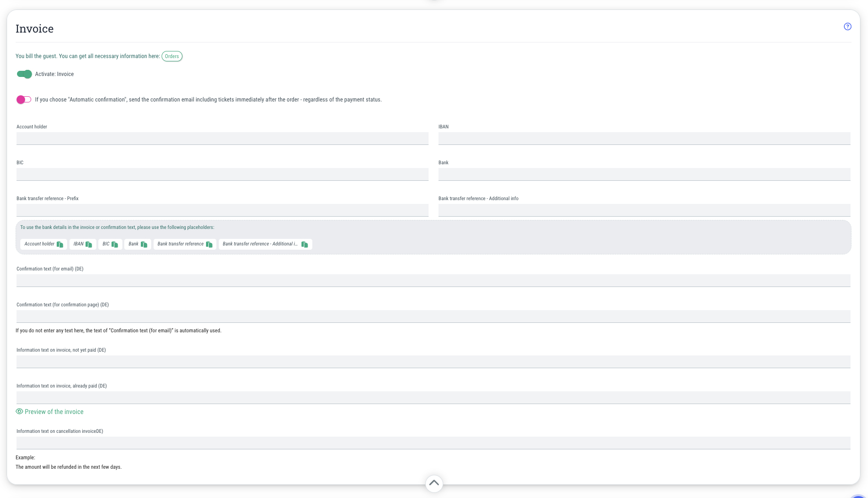This screenshot has width=868, height=498.
Task: Open Preview of the invoice
Action: 54,412
